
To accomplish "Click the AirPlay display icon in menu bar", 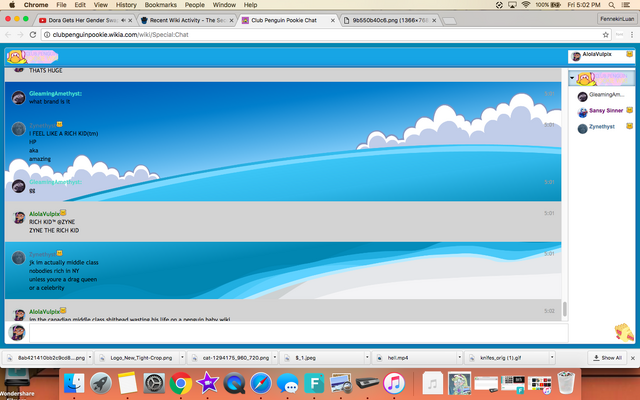I will click(x=512, y=5).
